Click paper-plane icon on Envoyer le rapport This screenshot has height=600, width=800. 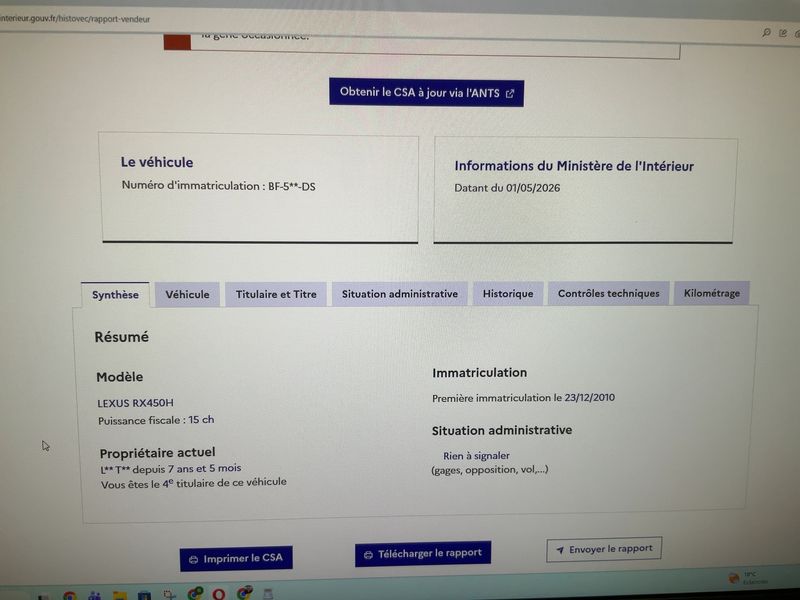click(560, 550)
